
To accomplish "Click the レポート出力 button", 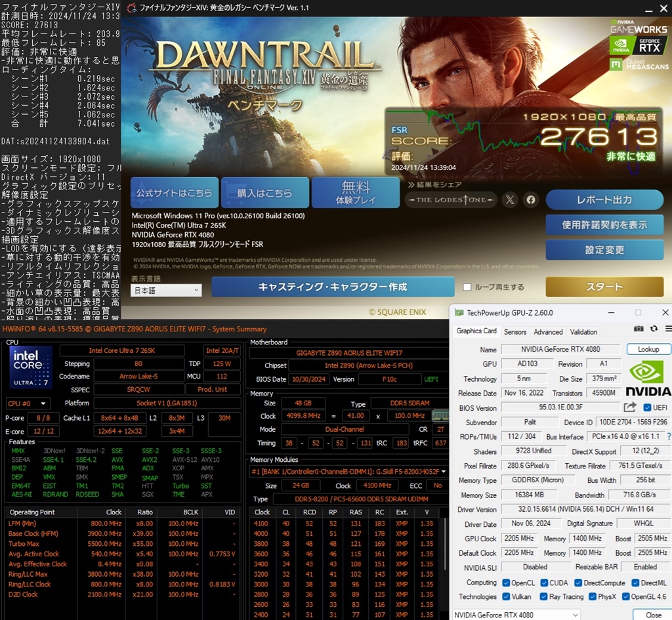I will tap(604, 199).
